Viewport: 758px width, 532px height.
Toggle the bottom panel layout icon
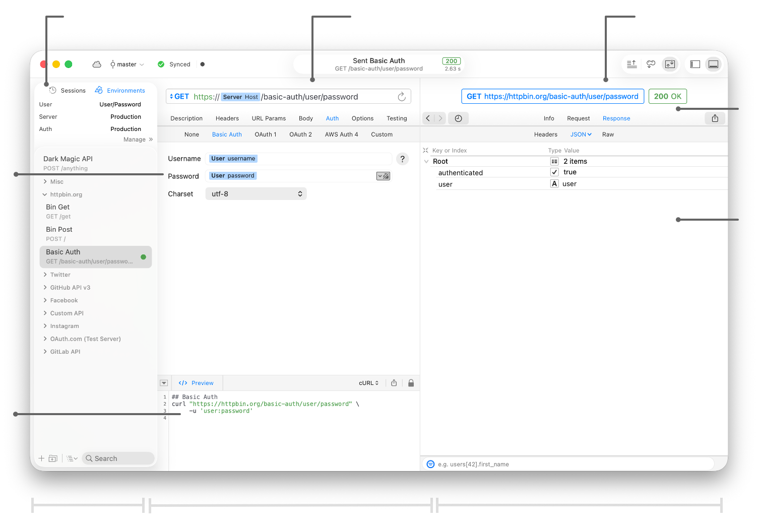click(x=713, y=64)
